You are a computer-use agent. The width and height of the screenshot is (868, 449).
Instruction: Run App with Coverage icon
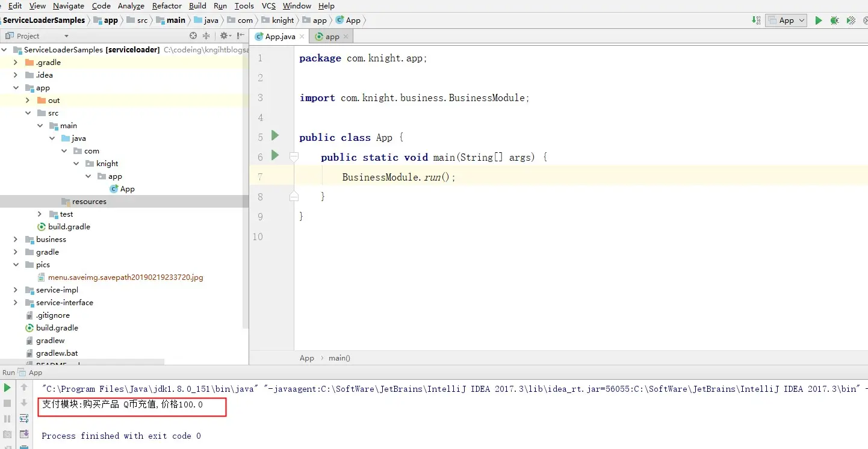tap(851, 20)
